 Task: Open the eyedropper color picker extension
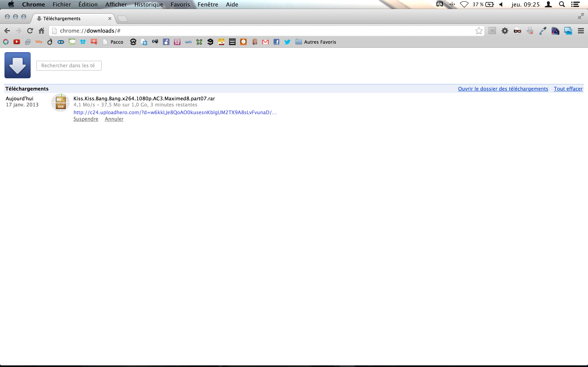point(542,31)
